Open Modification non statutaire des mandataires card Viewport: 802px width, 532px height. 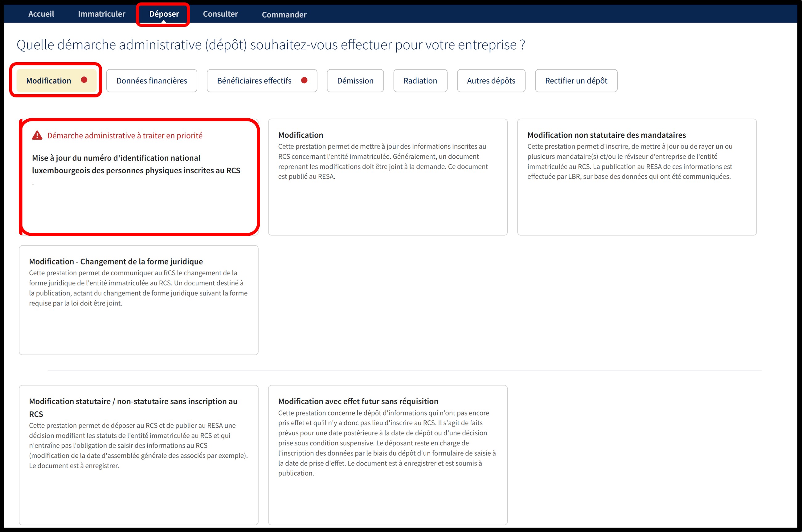[636, 176]
